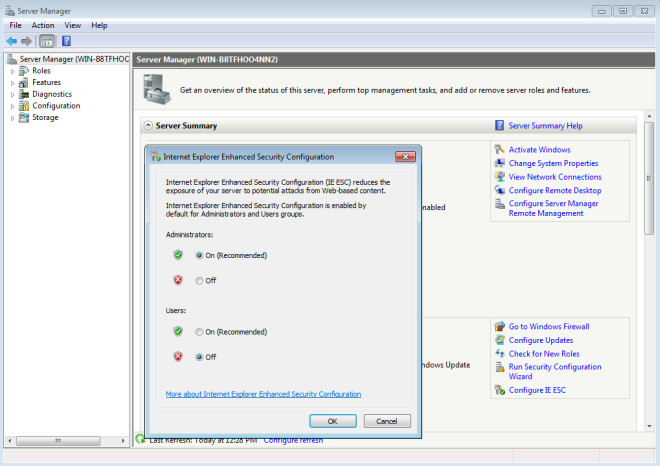Click the Help toolbar icon
The image size is (660, 466).
pyautogui.click(x=66, y=41)
